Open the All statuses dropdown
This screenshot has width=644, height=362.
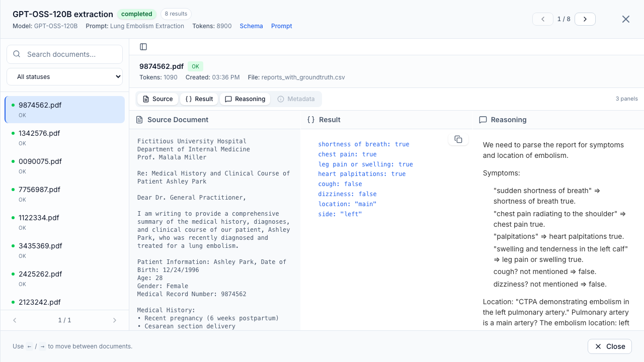point(64,77)
